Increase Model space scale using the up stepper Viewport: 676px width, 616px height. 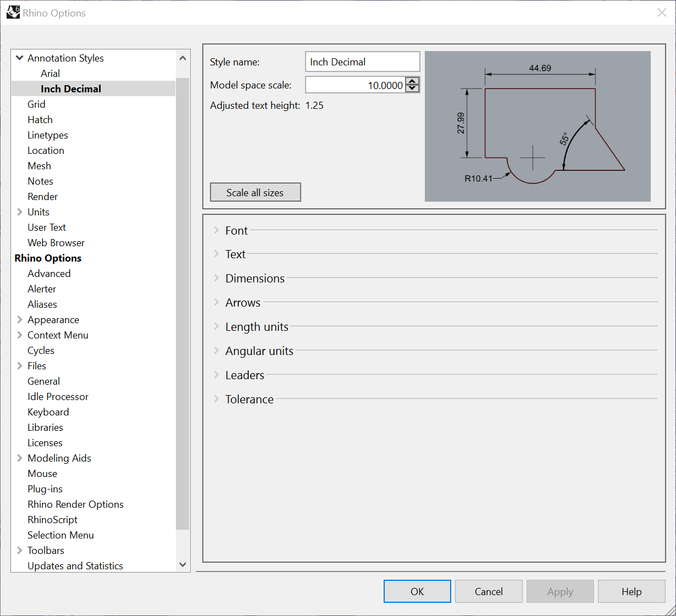point(412,81)
